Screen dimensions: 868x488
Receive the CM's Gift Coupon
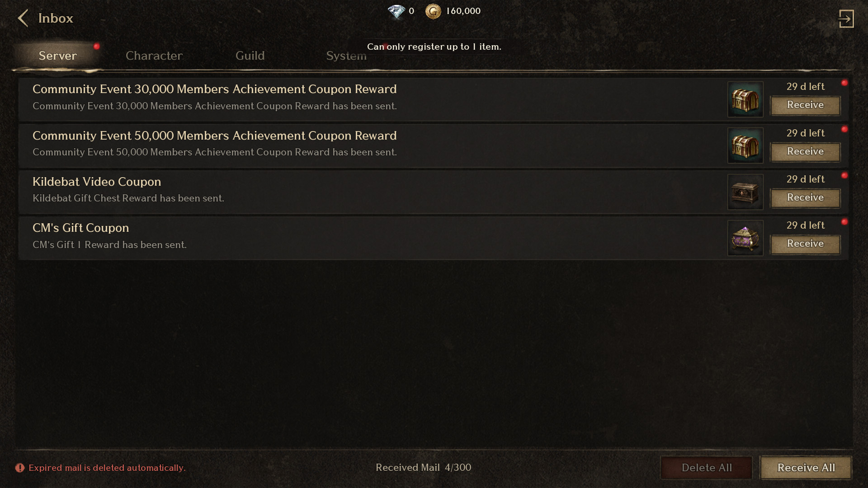[805, 244]
